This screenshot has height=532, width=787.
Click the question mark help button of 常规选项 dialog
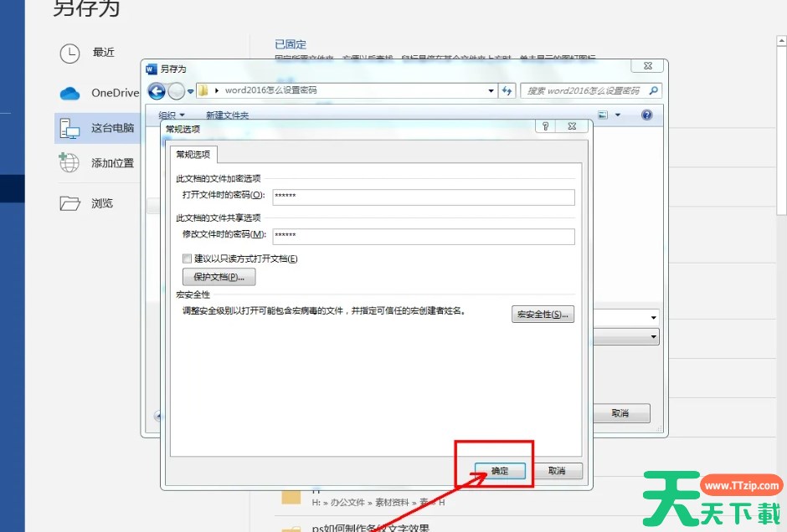[545, 126]
